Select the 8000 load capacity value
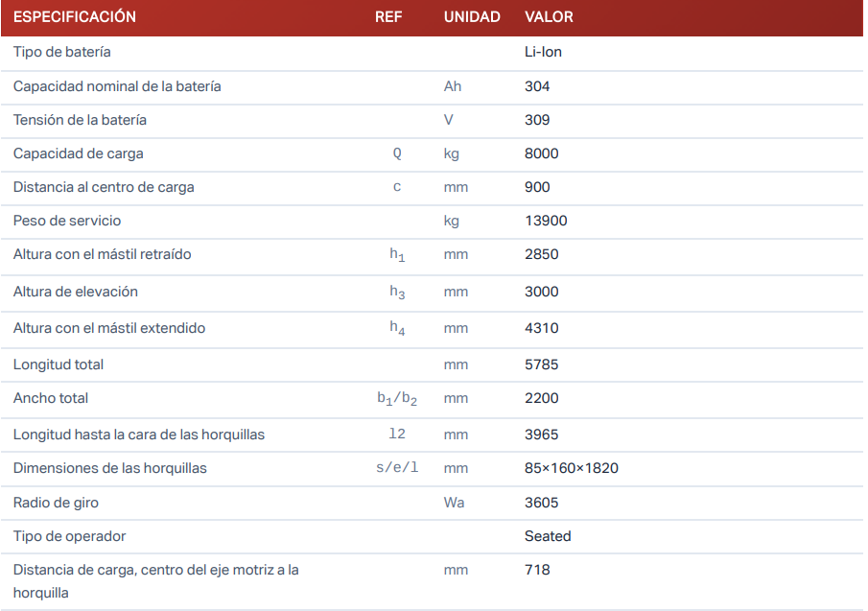This screenshot has height=611, width=868. [541, 153]
